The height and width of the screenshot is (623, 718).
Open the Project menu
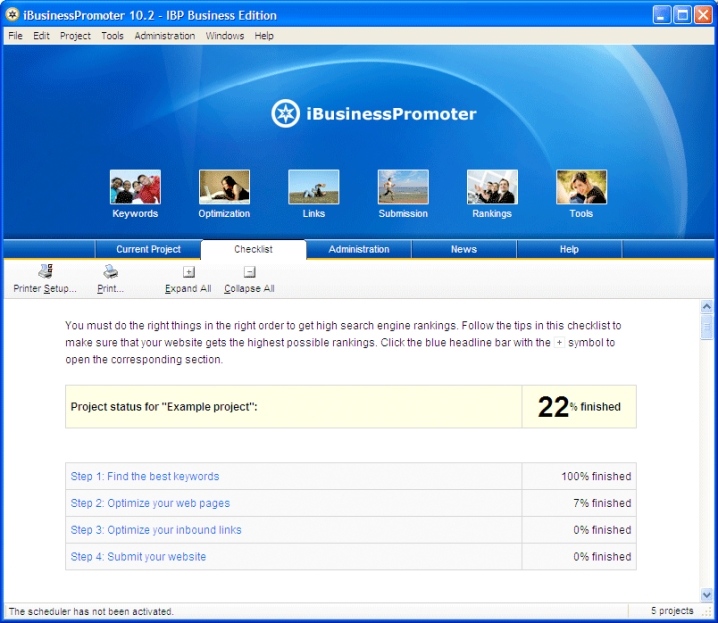click(x=75, y=36)
